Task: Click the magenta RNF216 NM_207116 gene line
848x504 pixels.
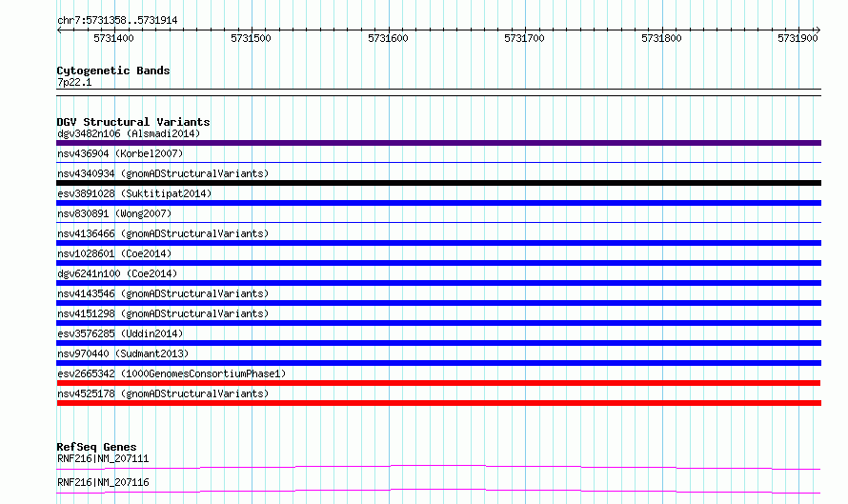Action: pyautogui.click(x=438, y=491)
